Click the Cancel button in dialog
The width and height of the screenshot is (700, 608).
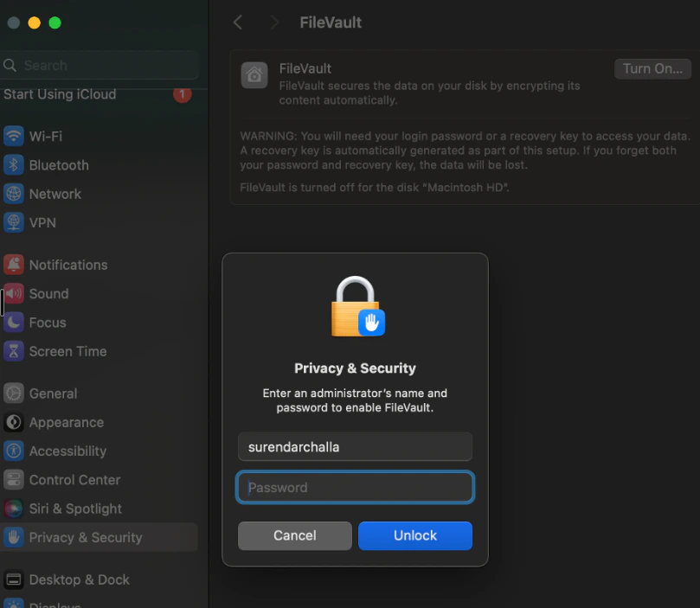click(x=295, y=535)
